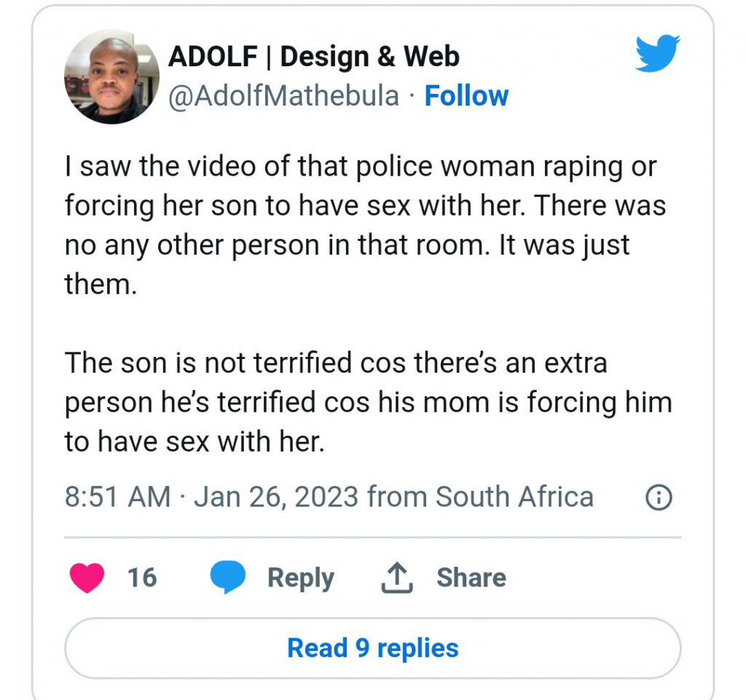Click the share upload arrow icon
746x700 pixels.
397,578
